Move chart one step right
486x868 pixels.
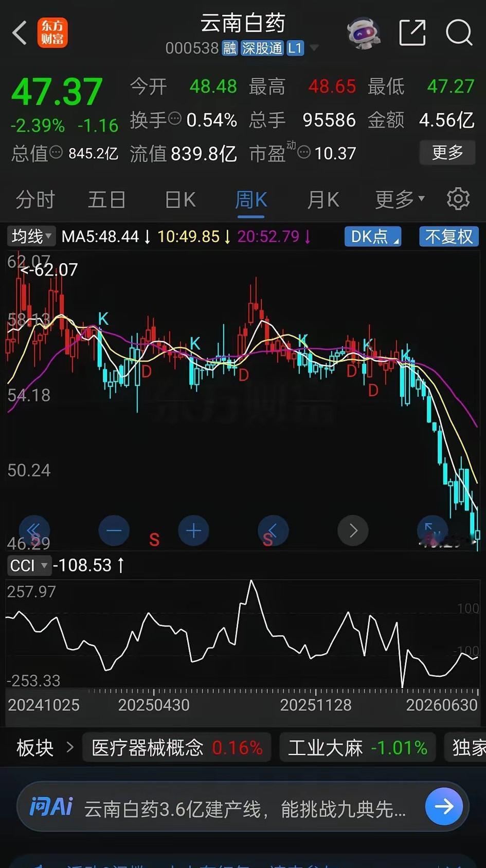click(353, 530)
